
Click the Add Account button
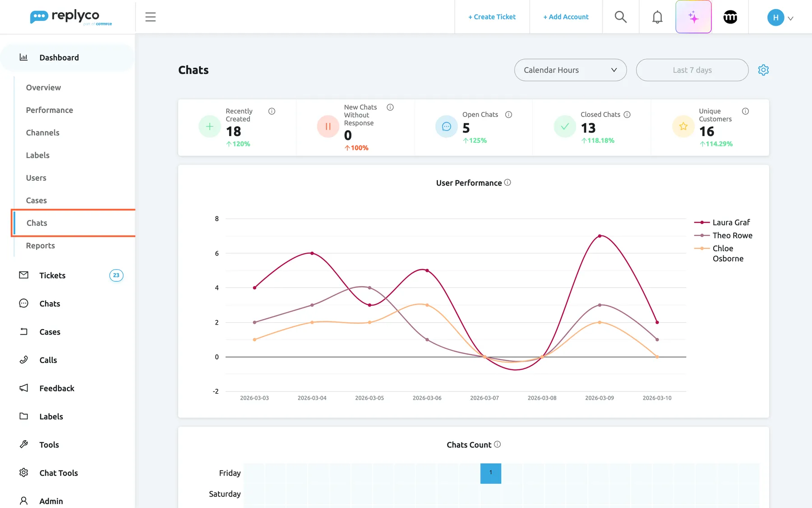566,17
